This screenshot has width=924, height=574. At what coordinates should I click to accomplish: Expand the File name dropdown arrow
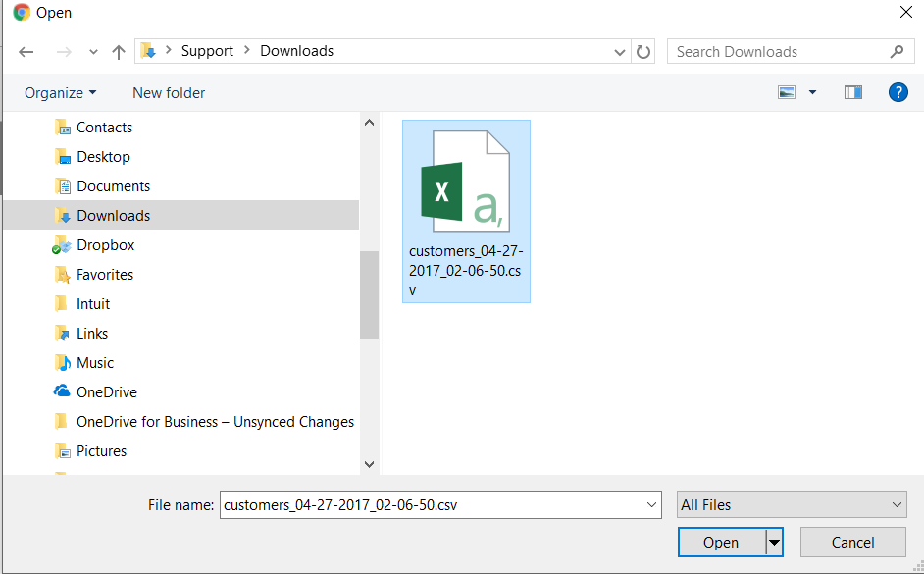[x=651, y=505]
